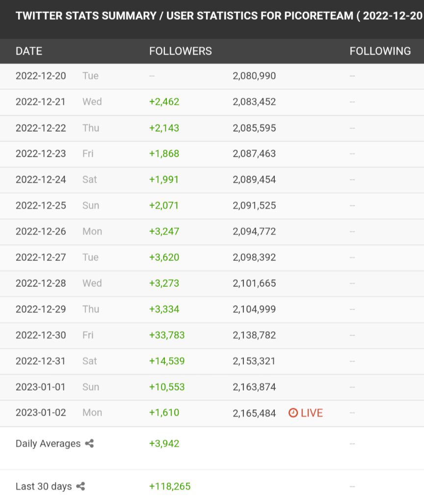
Task: Click the 2,165,484 live follower total
Action: point(254,413)
